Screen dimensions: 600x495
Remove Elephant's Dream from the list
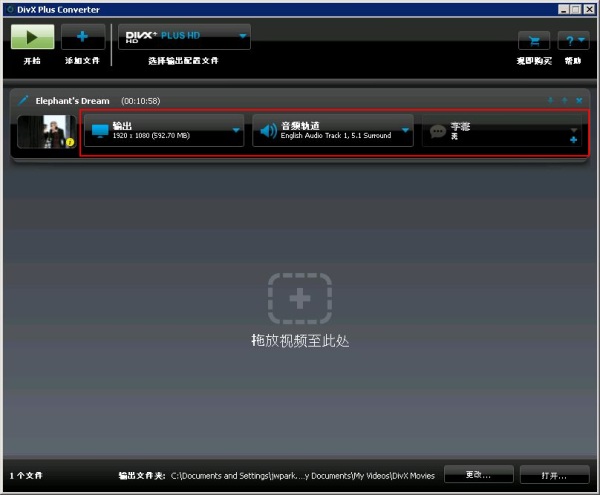click(579, 100)
